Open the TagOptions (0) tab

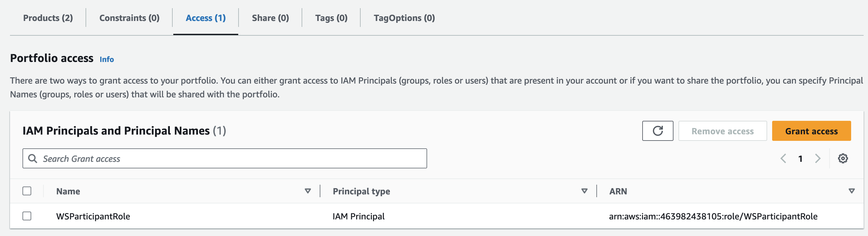(x=404, y=18)
